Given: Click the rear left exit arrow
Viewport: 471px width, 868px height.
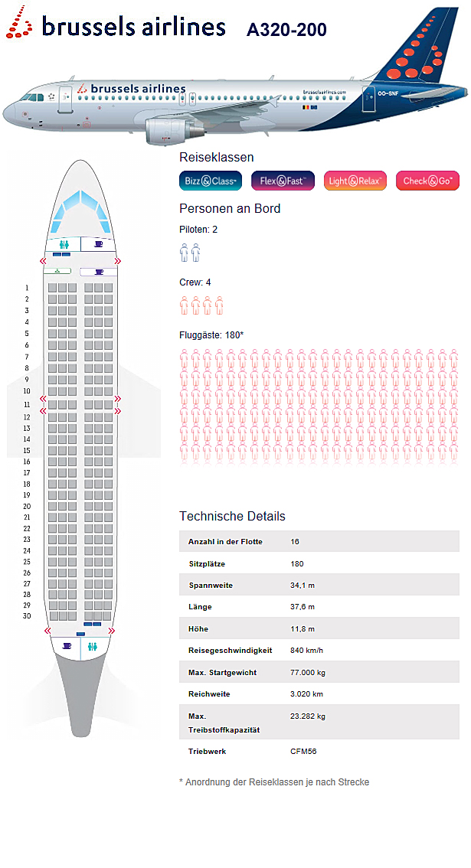Looking at the screenshot, I should [48, 631].
